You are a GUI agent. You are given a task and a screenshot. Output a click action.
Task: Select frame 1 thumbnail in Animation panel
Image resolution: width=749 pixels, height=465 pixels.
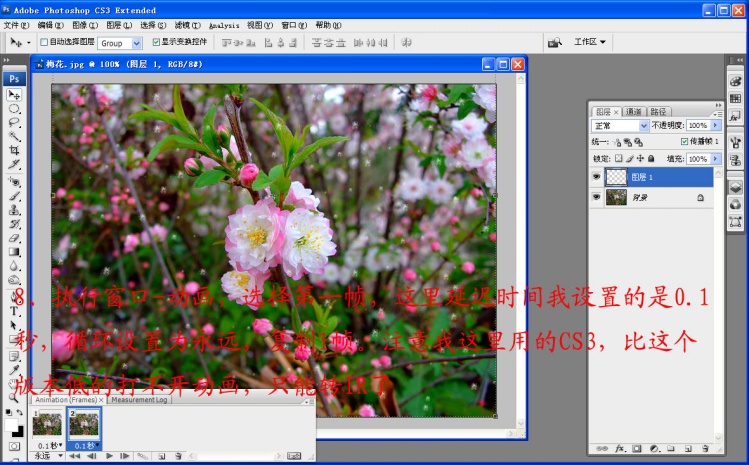point(46,424)
